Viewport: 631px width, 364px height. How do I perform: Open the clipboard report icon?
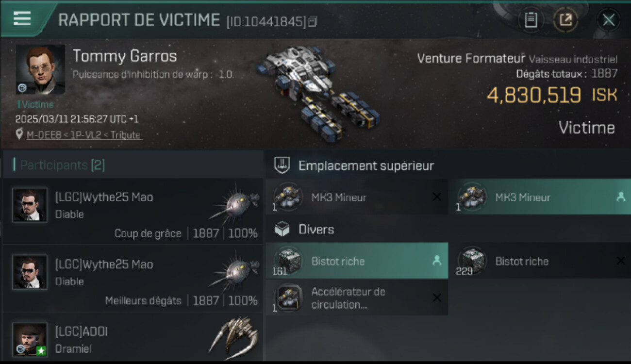click(x=531, y=20)
